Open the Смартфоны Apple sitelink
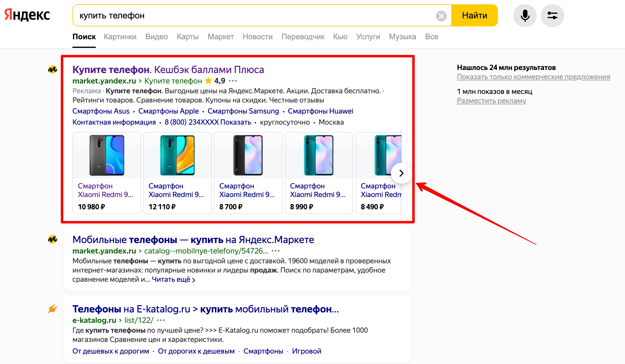The image size is (625, 364). [x=169, y=111]
